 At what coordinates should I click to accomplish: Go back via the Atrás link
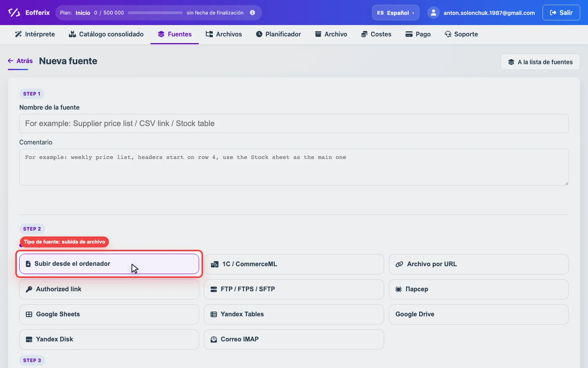20,61
